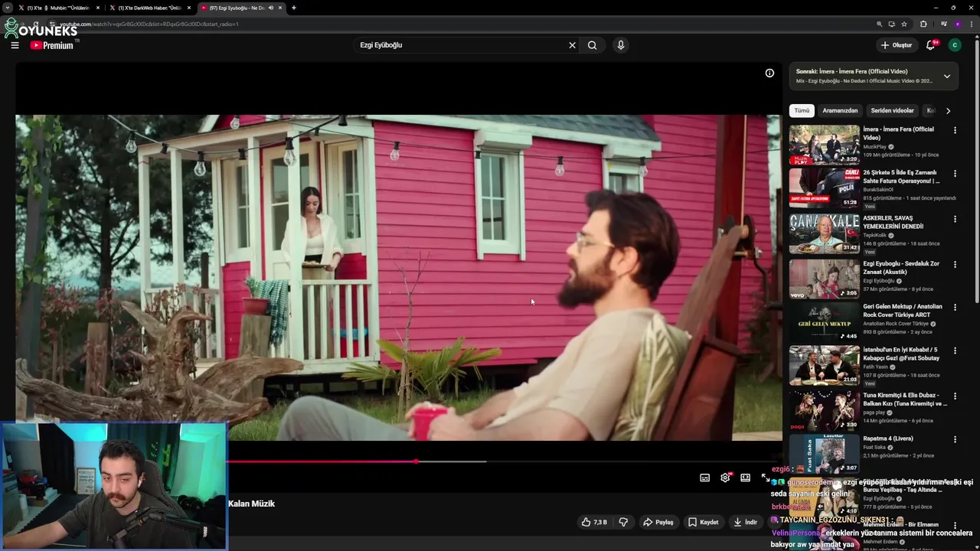Open İmera Fera video thumbnail

coord(825,145)
